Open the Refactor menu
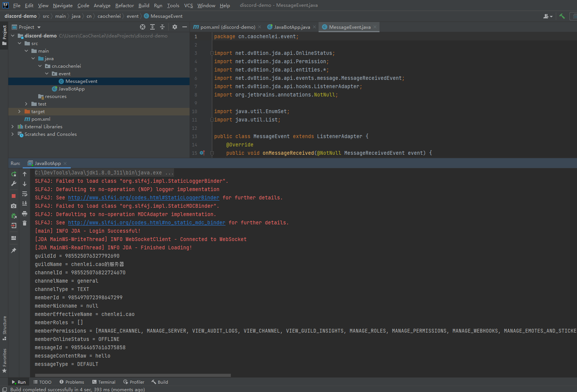Screen dimensions: 577x392 pyautogui.click(x=124, y=5)
